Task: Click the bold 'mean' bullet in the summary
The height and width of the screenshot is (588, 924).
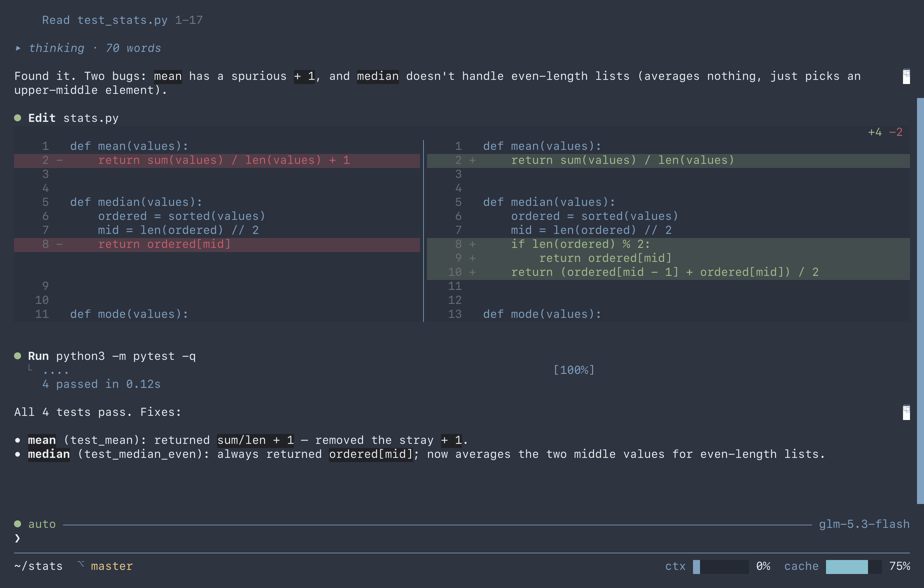Action: 42,440
